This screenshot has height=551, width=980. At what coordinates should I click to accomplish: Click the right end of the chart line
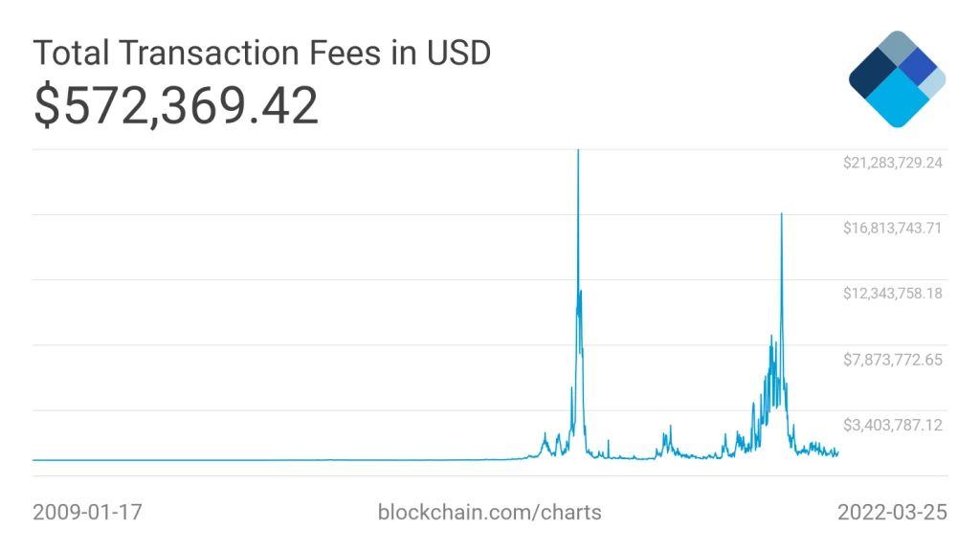[x=837, y=452]
